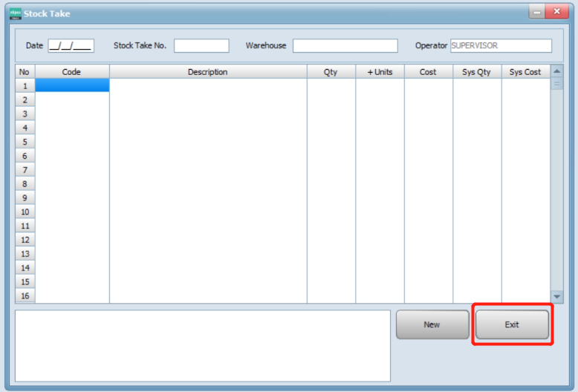The height and width of the screenshot is (392, 578).
Task: Click the large notes text area at bottom
Action: [202, 345]
